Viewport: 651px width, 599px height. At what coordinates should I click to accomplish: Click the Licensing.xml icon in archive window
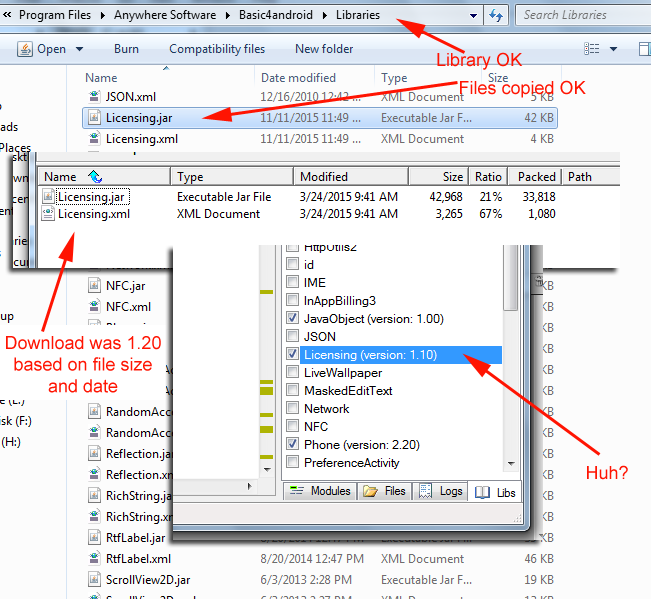pyautogui.click(x=48, y=213)
